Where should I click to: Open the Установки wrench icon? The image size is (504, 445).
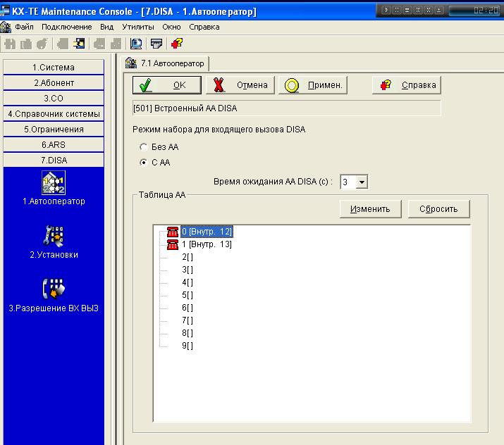coord(54,237)
